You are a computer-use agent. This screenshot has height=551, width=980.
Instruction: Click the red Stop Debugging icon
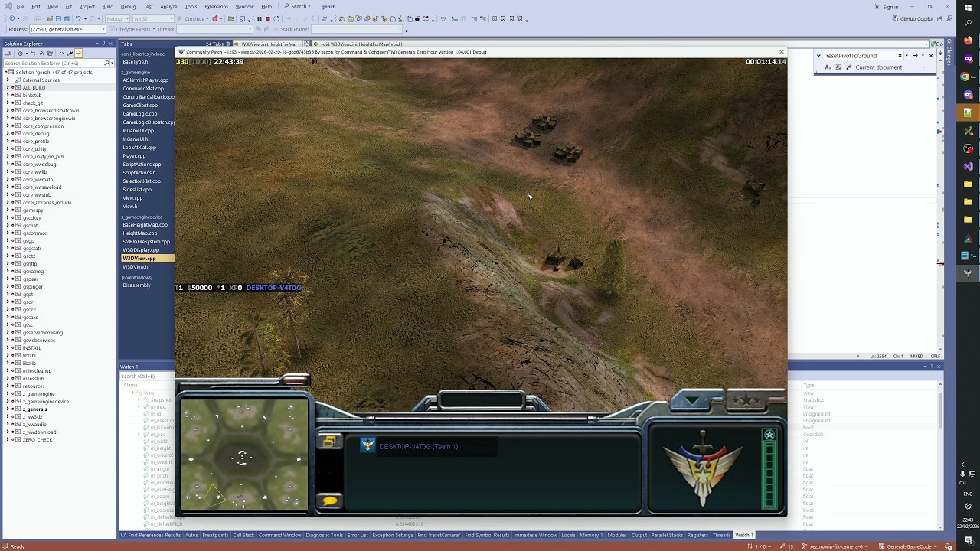[x=268, y=18]
